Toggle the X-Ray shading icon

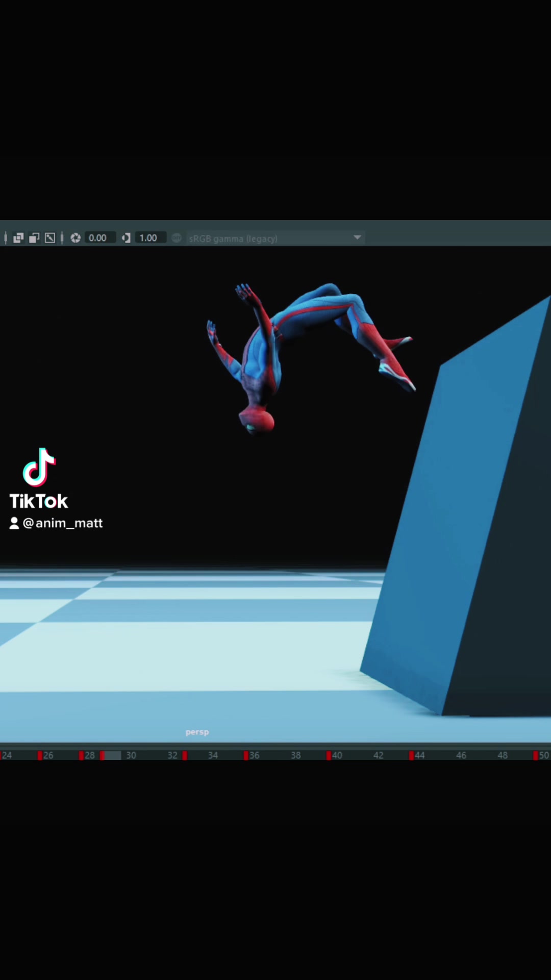(18, 238)
